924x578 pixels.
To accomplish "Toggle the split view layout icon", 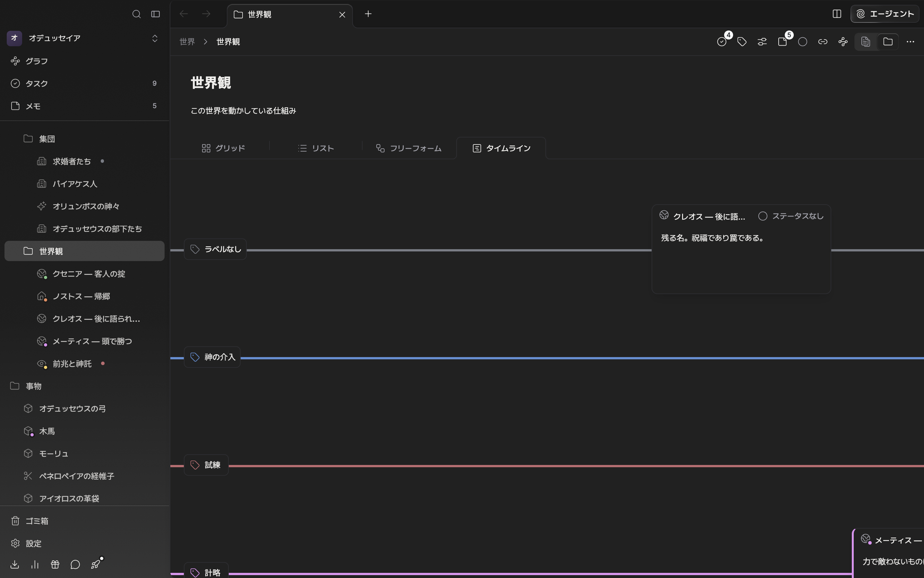I will pyautogui.click(x=836, y=14).
